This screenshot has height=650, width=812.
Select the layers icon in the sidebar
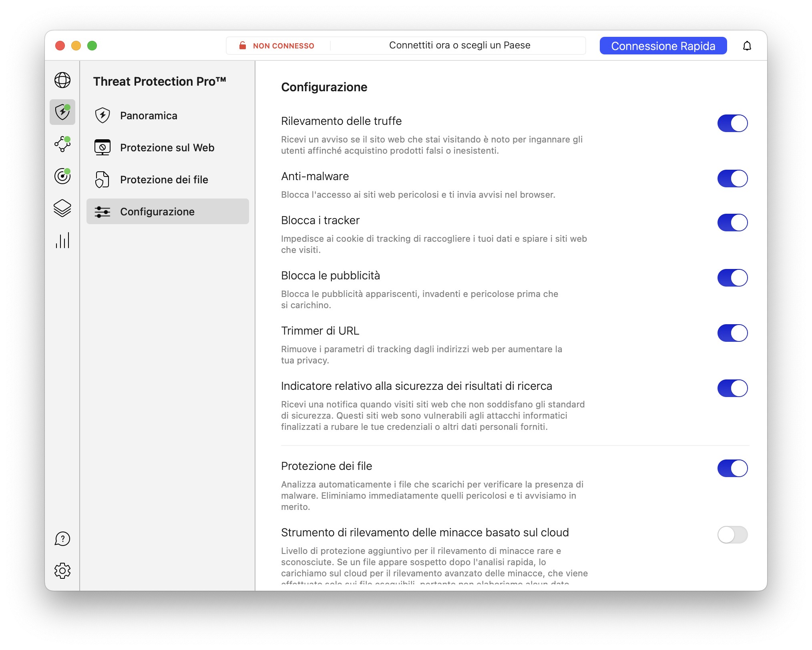pyautogui.click(x=62, y=208)
